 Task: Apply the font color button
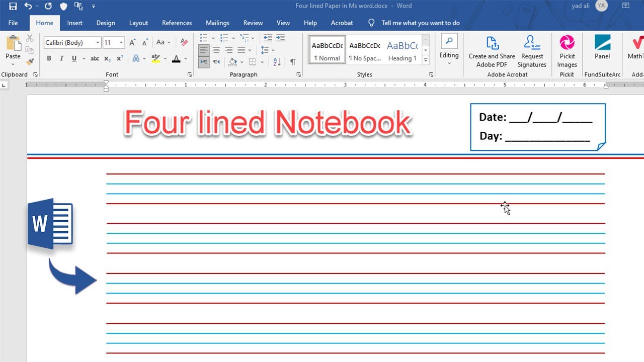click(x=176, y=59)
